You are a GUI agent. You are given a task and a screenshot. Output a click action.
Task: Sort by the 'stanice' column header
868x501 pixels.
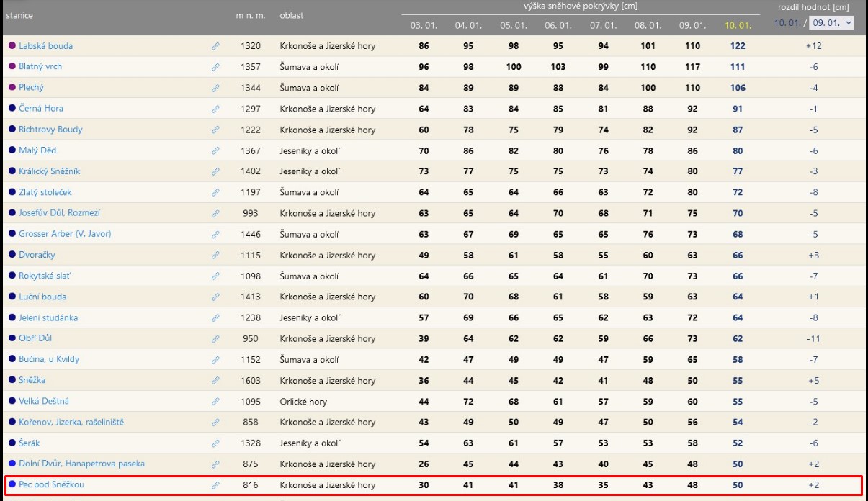[19, 15]
